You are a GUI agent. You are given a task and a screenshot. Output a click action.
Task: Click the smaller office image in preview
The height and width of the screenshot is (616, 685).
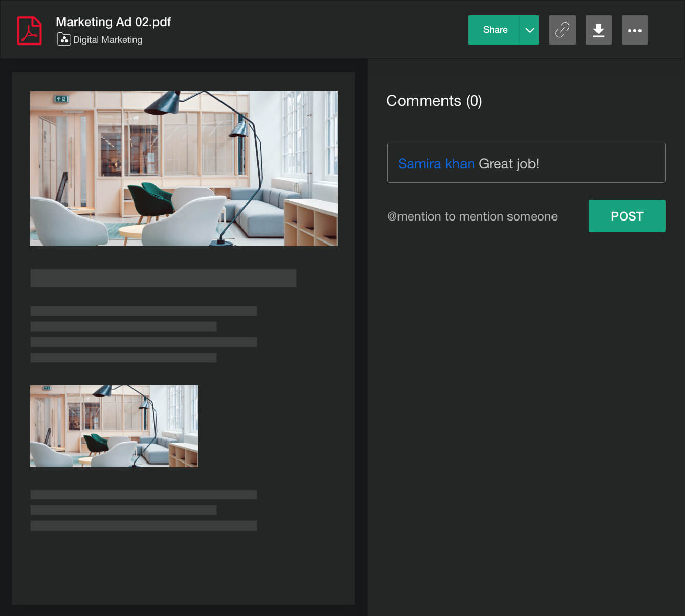point(114,426)
